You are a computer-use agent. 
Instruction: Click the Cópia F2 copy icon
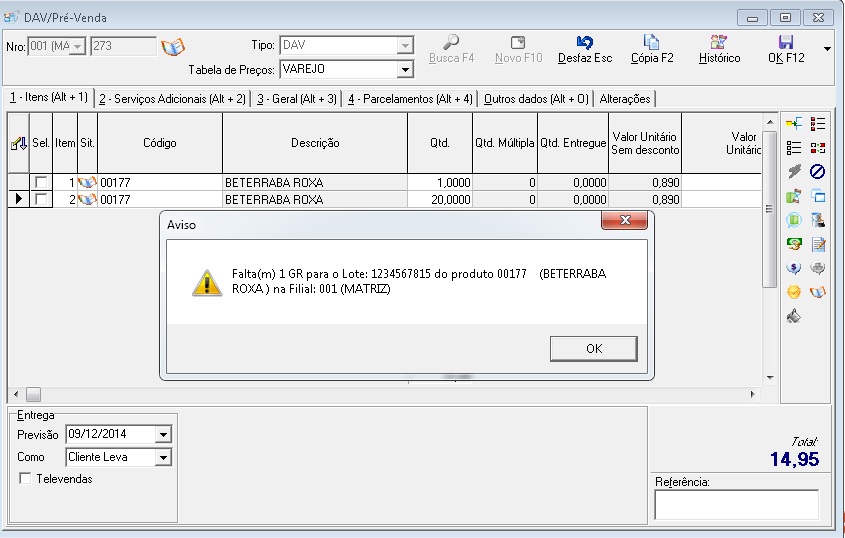click(652, 42)
